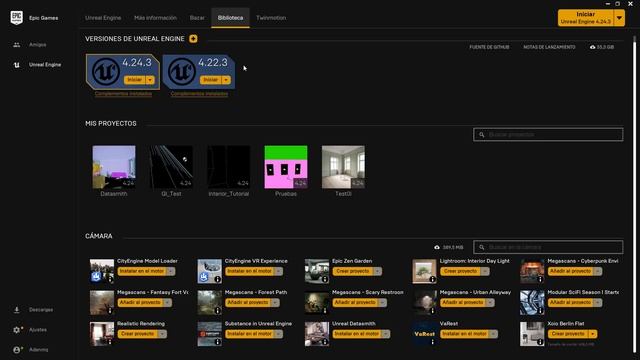This screenshot has height=360, width=640.
Task: Switch to the Unreal Engine tab
Action: click(x=103, y=18)
